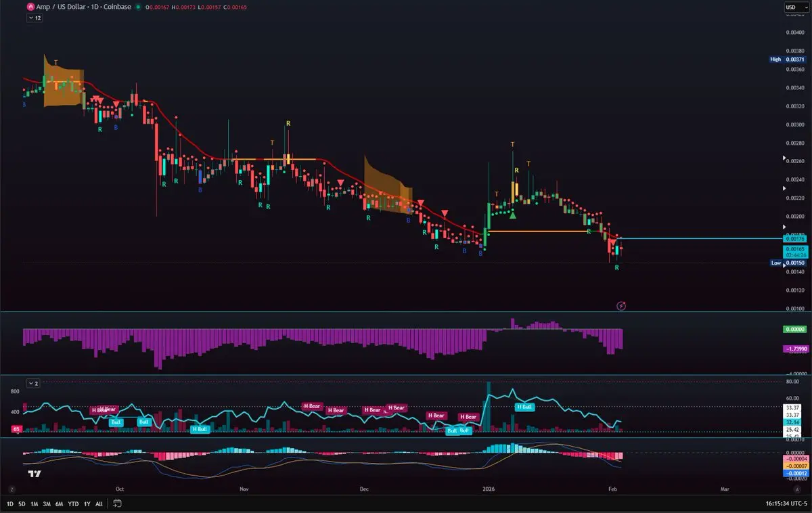Select the 5D time range
The image size is (812, 513).
(22, 504)
